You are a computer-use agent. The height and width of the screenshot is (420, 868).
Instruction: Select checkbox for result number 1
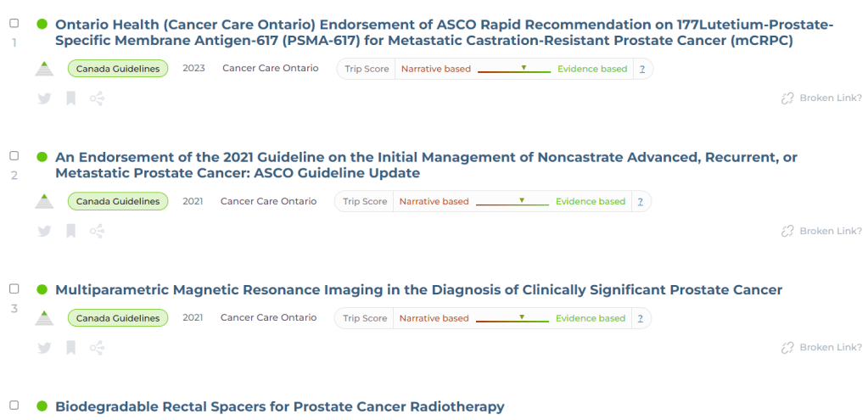coord(14,24)
